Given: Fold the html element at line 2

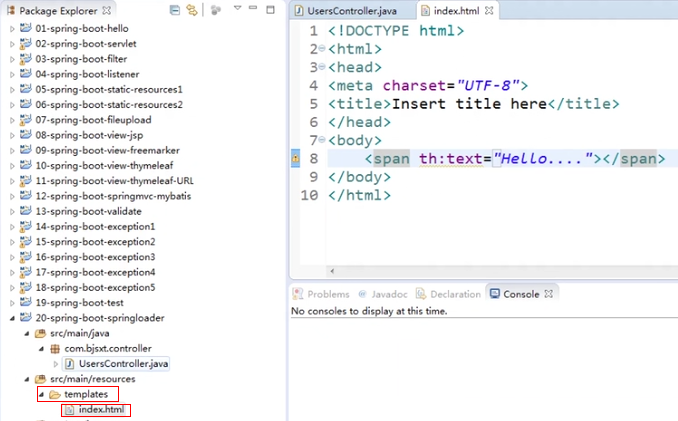Looking at the screenshot, I should (322, 48).
